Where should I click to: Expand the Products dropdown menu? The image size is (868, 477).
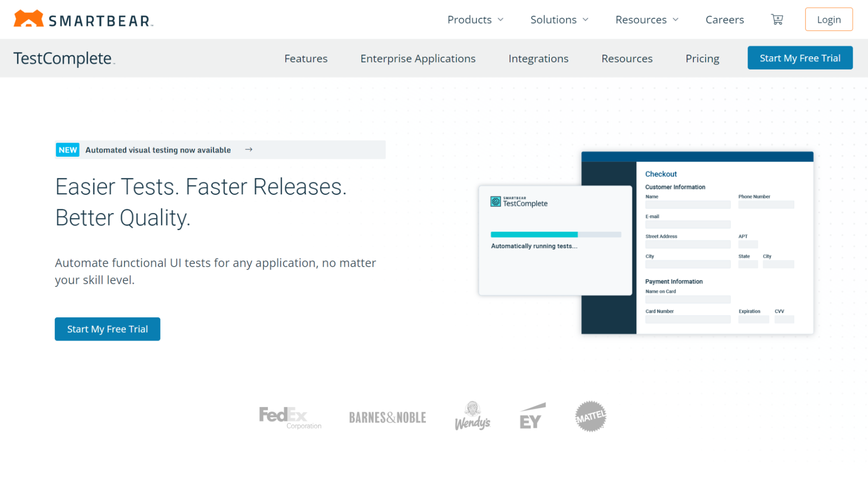point(475,20)
